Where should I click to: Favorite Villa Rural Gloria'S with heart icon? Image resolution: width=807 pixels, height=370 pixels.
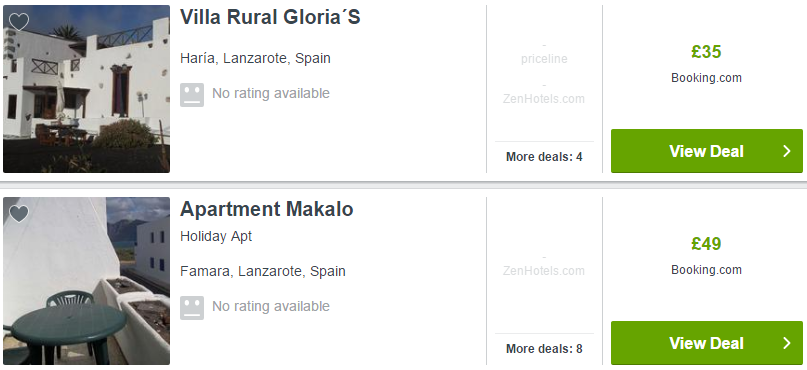(19, 22)
